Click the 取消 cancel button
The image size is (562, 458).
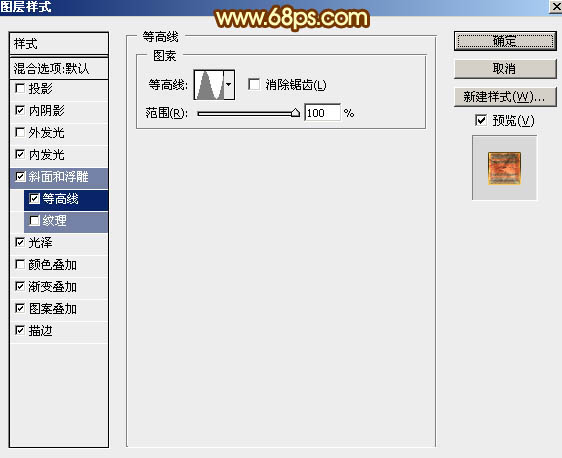[505, 68]
